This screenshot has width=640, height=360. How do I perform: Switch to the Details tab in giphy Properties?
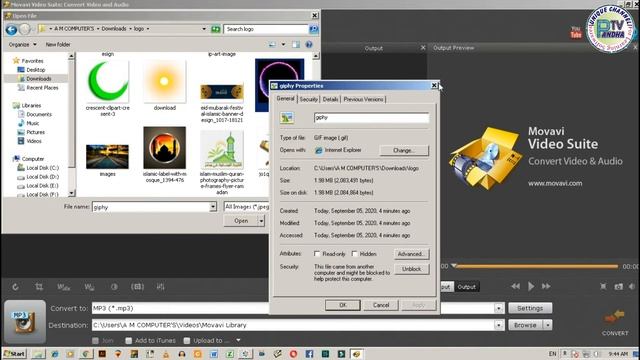point(330,99)
